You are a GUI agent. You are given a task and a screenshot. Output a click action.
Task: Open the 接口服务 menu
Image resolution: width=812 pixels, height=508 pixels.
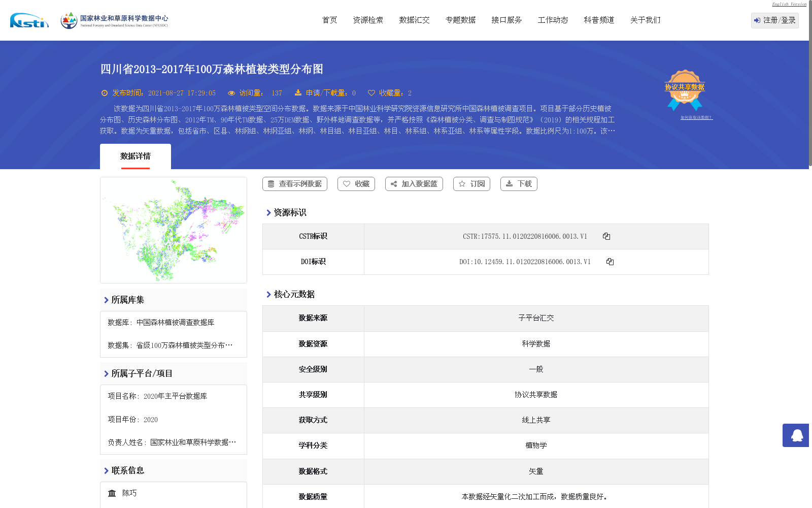coord(506,20)
